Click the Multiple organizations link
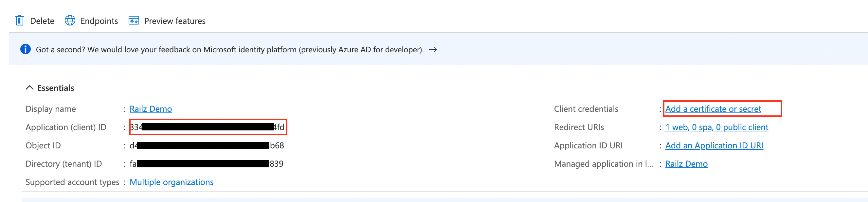The height and width of the screenshot is (202, 868). coord(172,182)
